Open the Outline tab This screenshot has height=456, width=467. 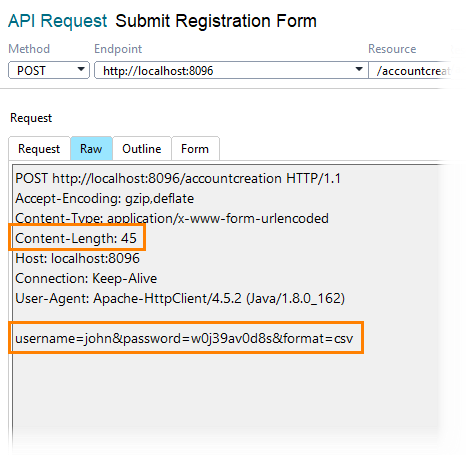pos(142,149)
